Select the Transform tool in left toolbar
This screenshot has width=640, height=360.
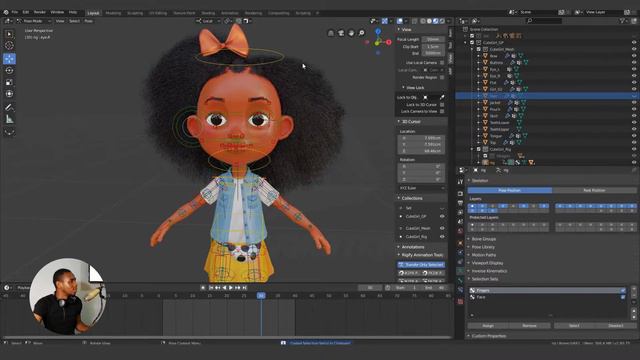tap(9, 94)
